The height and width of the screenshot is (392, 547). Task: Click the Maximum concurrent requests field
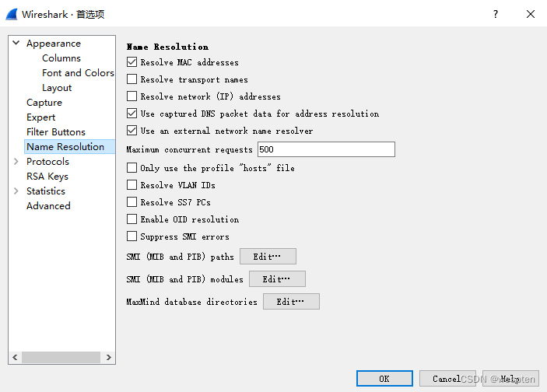tap(326, 149)
